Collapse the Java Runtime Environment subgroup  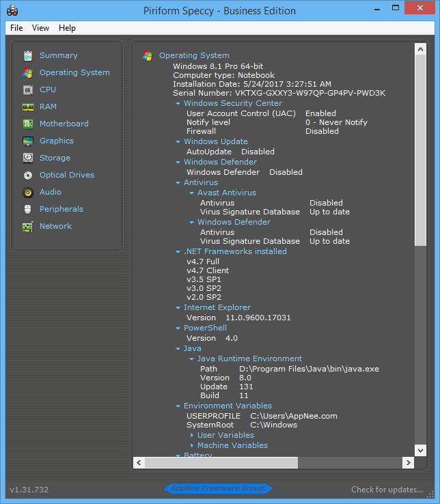[x=192, y=359]
